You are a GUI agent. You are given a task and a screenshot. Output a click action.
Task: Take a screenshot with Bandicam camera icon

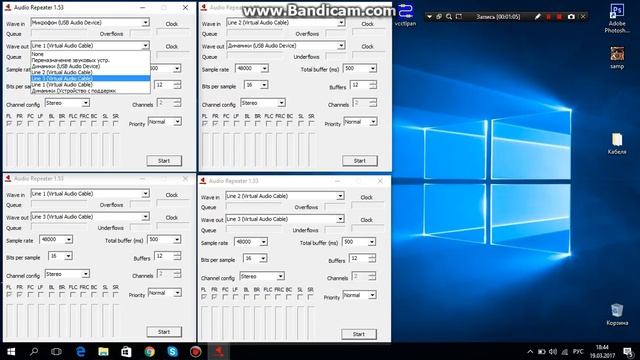point(571,17)
